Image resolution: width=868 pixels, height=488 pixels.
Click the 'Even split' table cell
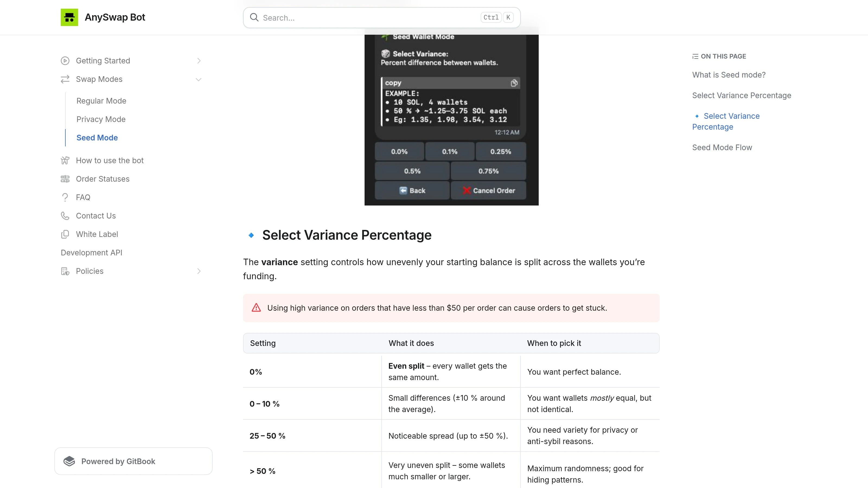pyautogui.click(x=451, y=372)
